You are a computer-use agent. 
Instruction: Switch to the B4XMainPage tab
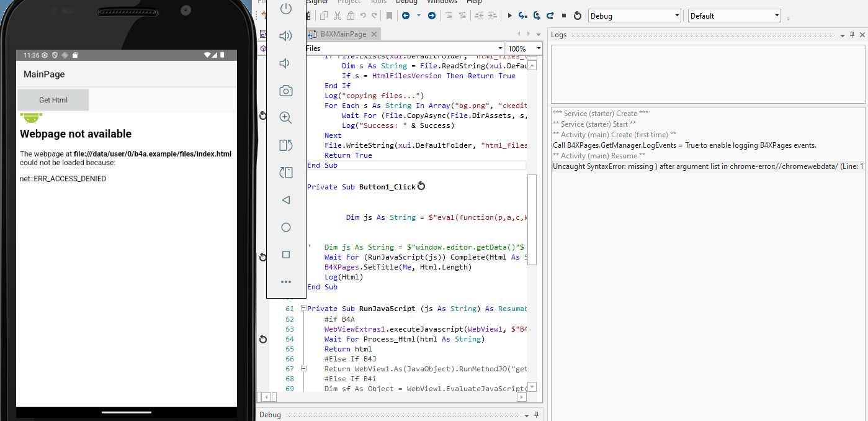343,34
